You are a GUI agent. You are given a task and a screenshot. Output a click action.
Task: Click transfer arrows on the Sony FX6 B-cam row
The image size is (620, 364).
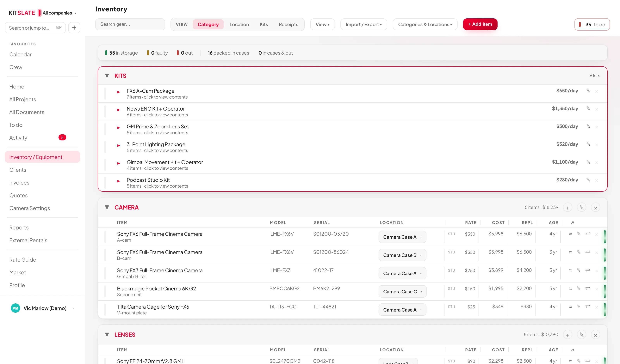(588, 252)
